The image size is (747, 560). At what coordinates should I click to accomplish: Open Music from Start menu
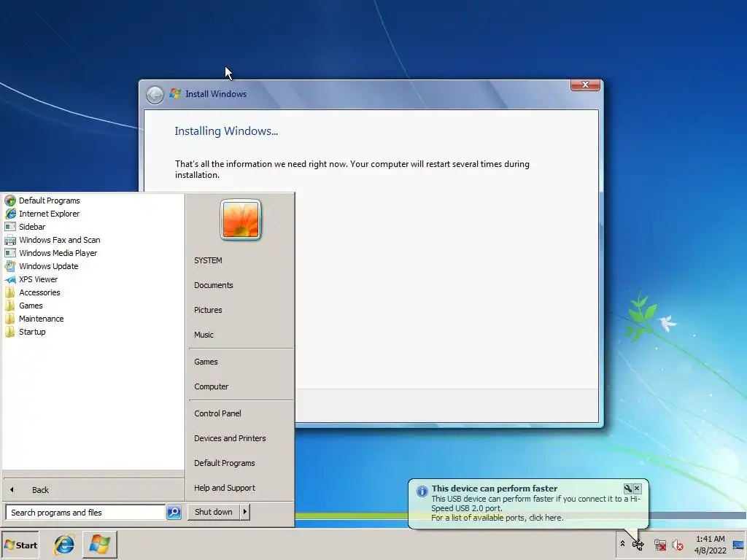click(204, 335)
